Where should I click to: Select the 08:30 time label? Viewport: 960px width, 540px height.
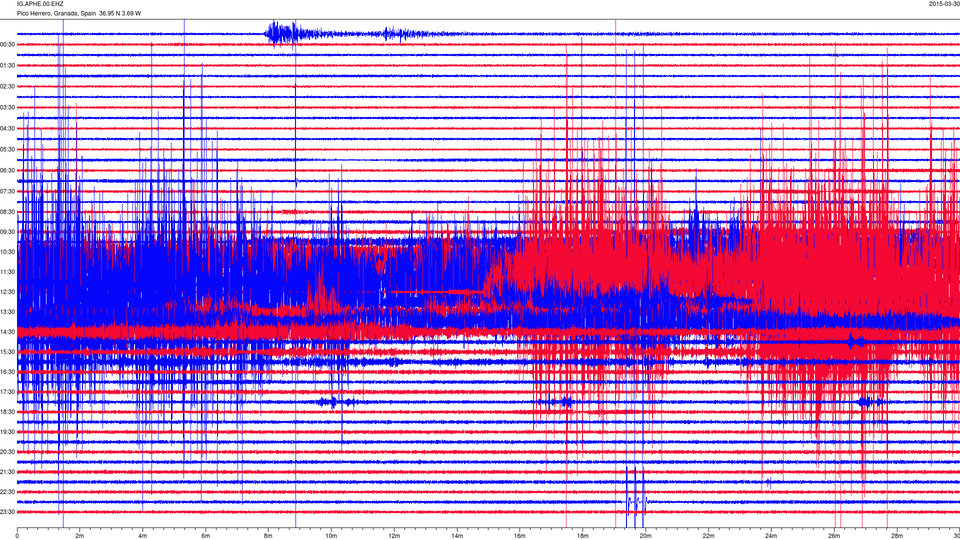click(x=7, y=212)
